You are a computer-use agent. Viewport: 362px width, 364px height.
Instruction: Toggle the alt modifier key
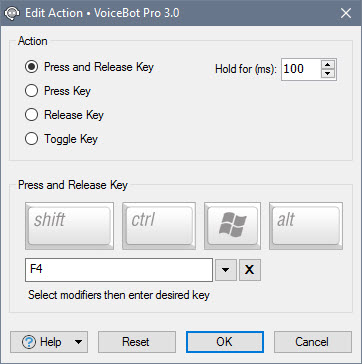[306, 226]
